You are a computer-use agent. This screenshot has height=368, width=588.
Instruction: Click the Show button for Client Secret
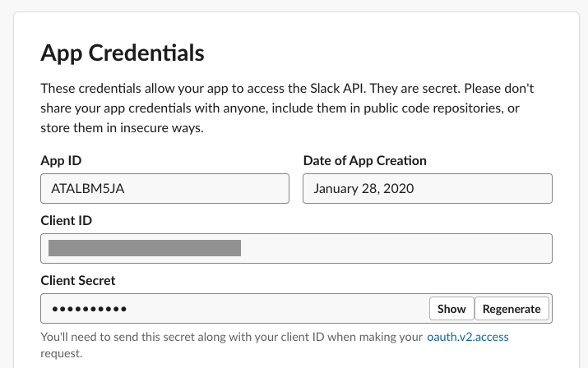click(451, 309)
